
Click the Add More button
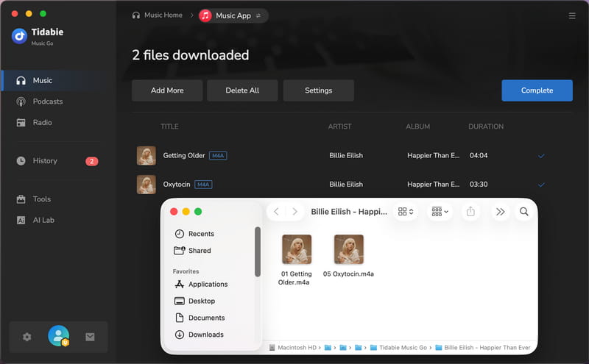[x=167, y=90]
